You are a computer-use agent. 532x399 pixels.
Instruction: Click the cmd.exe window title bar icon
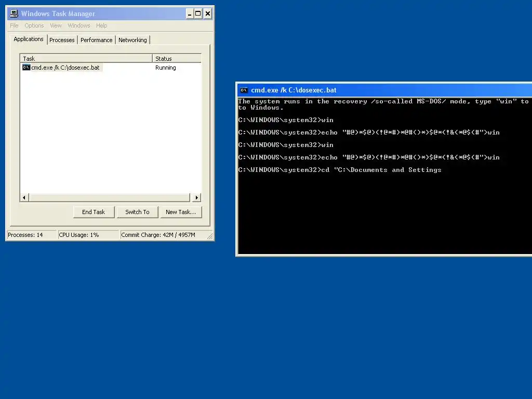coord(244,90)
